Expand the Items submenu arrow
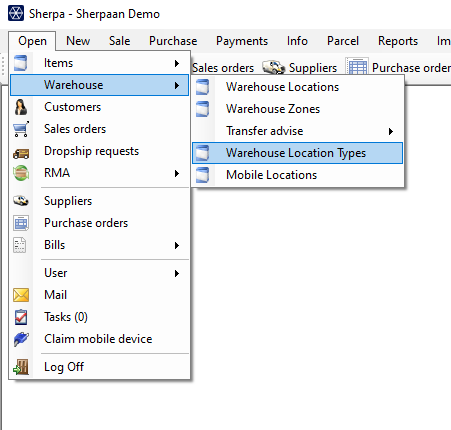Viewport: 451px width, 430px height. tap(177, 63)
